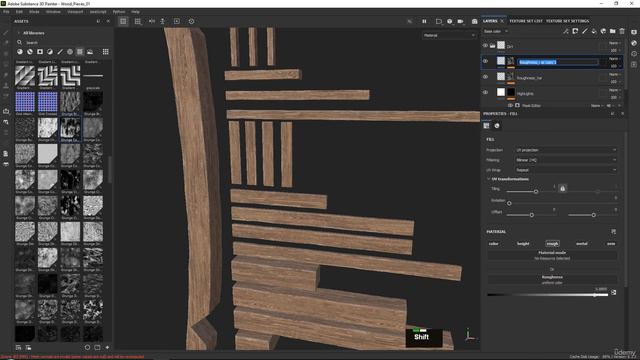Filter assets by materials sphere icon
Screen dimensions: 640x360
(x=20, y=52)
